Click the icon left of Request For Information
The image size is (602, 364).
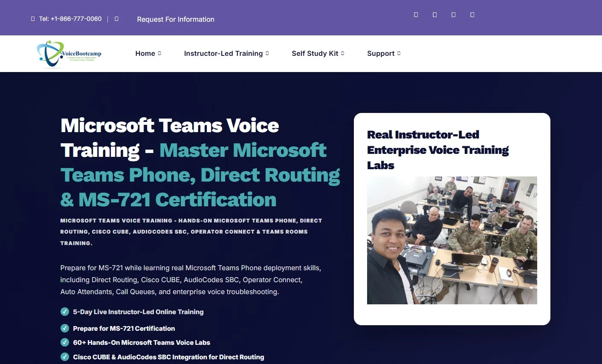(116, 19)
